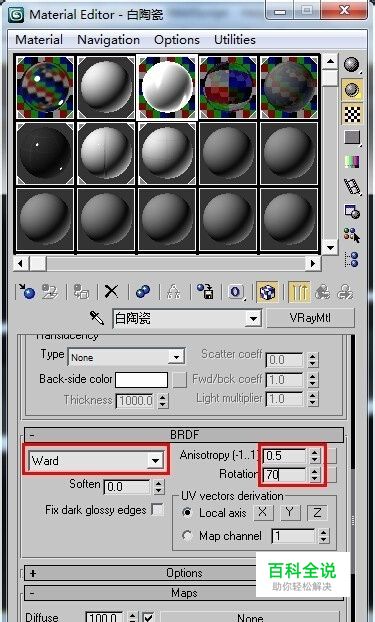Screen dimensions: 375x622
Task: Open the Navigation menu
Action: point(108,40)
